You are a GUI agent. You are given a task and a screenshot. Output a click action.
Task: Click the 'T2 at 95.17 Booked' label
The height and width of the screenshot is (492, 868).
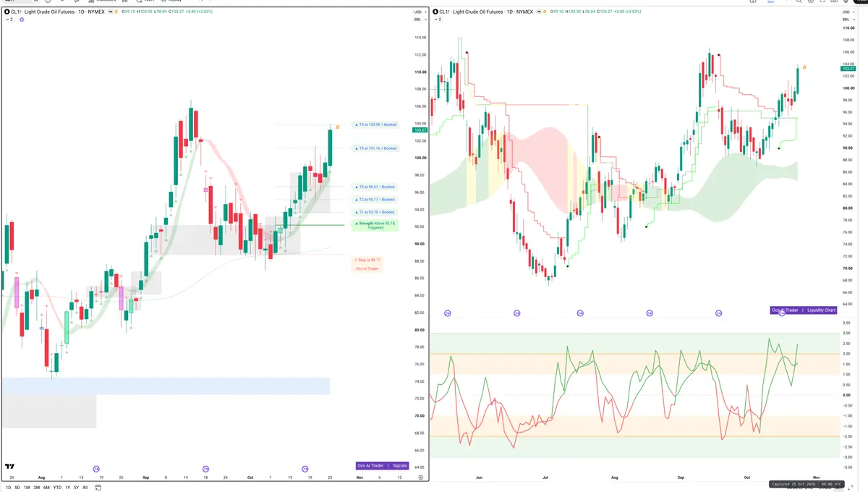pyautogui.click(x=375, y=199)
